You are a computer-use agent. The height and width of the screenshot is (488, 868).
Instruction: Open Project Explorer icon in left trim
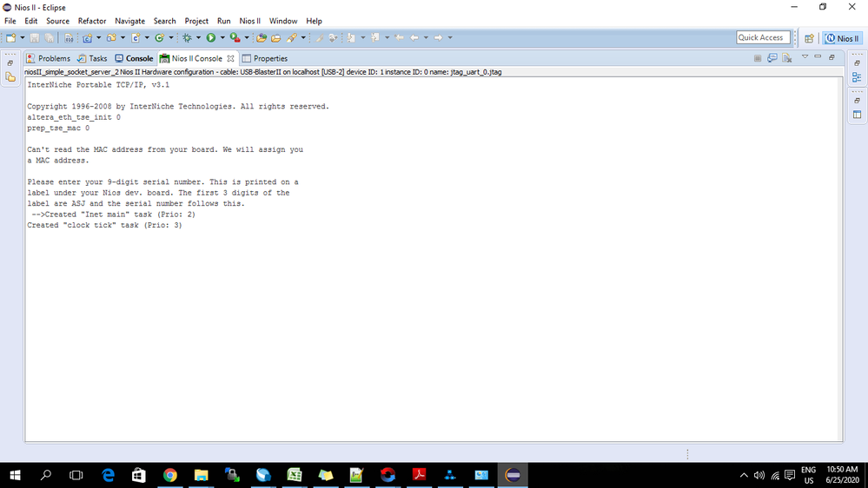10,77
